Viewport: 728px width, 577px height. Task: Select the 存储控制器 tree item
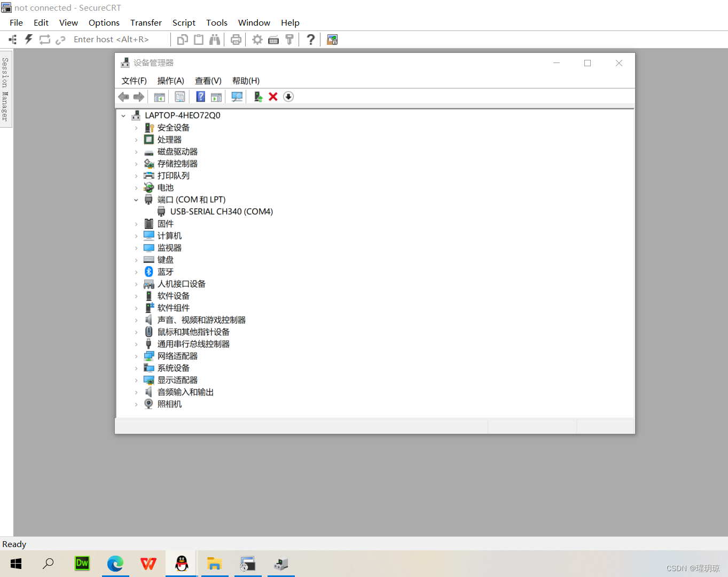pyautogui.click(x=177, y=164)
